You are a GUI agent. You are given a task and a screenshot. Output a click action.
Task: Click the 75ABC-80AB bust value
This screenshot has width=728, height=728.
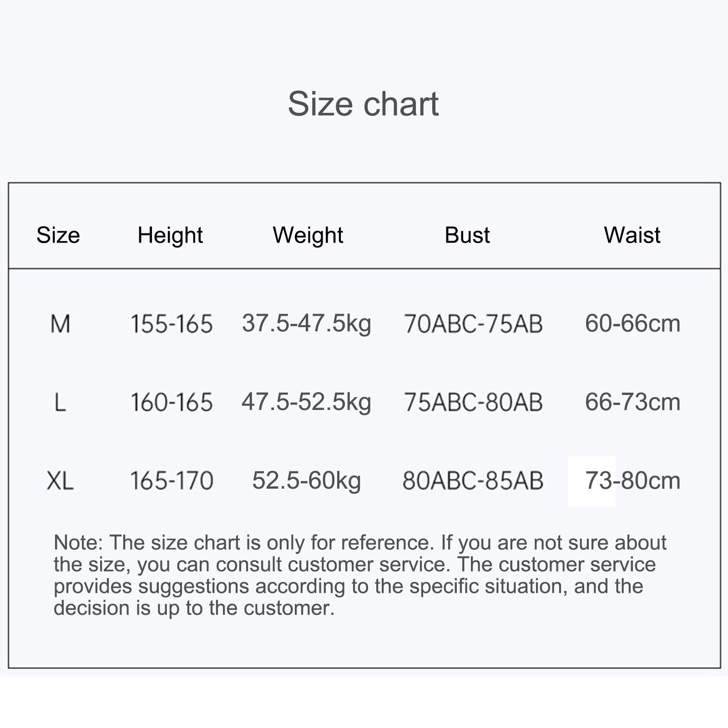[x=473, y=402]
